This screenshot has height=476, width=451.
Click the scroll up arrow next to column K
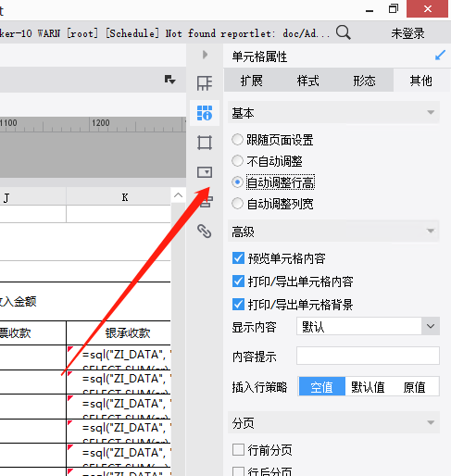[178, 195]
